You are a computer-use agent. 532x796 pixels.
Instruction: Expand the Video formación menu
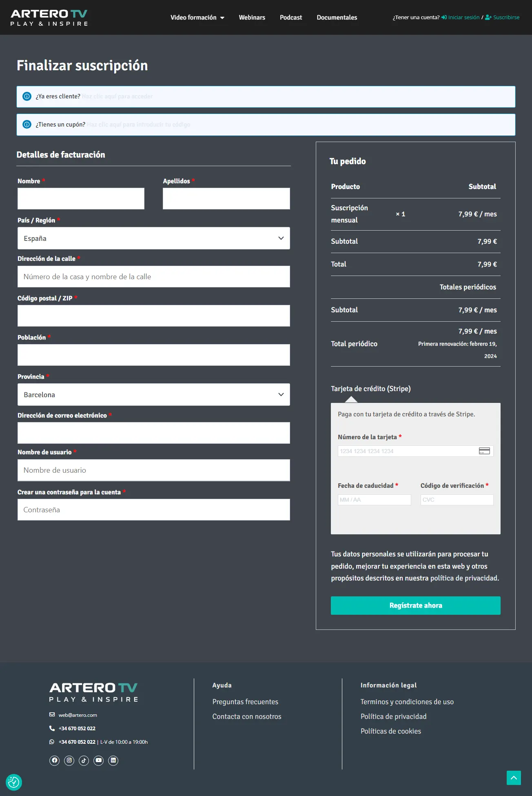click(x=197, y=18)
